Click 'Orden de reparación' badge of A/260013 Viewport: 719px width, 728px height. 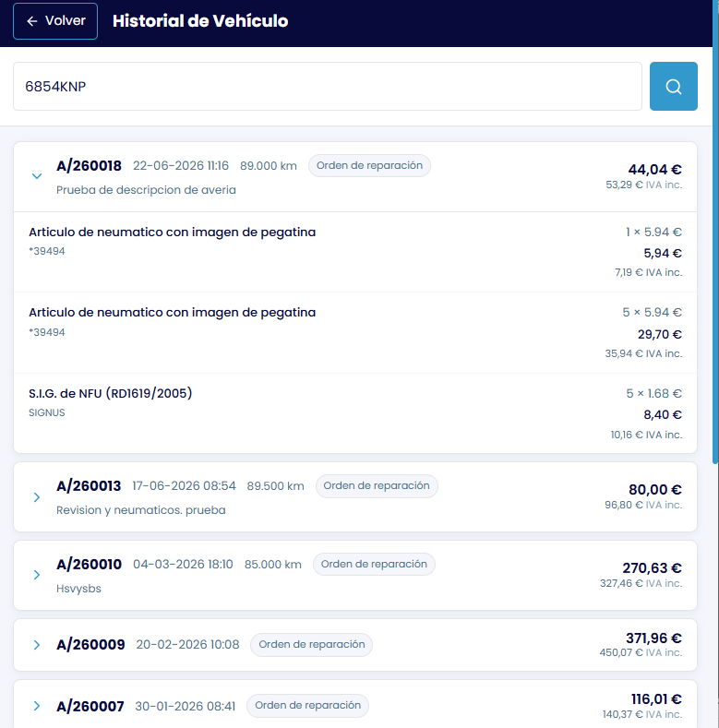tap(377, 486)
